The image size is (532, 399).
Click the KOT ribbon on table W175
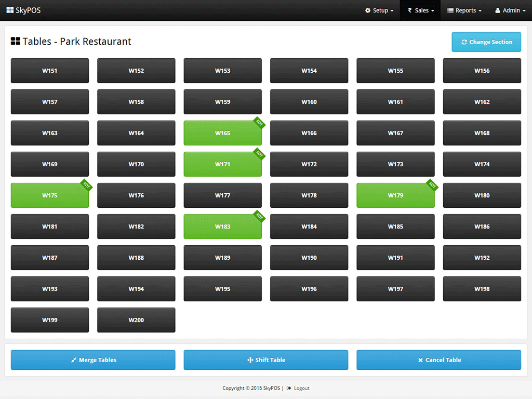[x=87, y=185]
